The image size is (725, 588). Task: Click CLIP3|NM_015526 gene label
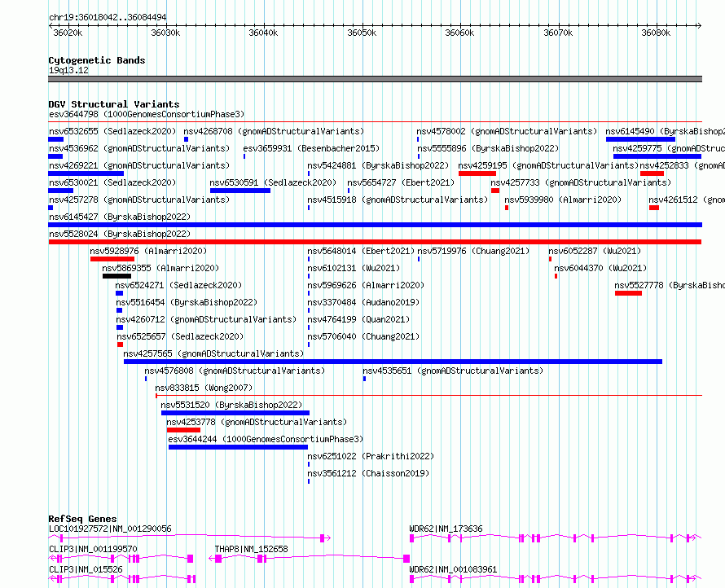click(x=86, y=569)
